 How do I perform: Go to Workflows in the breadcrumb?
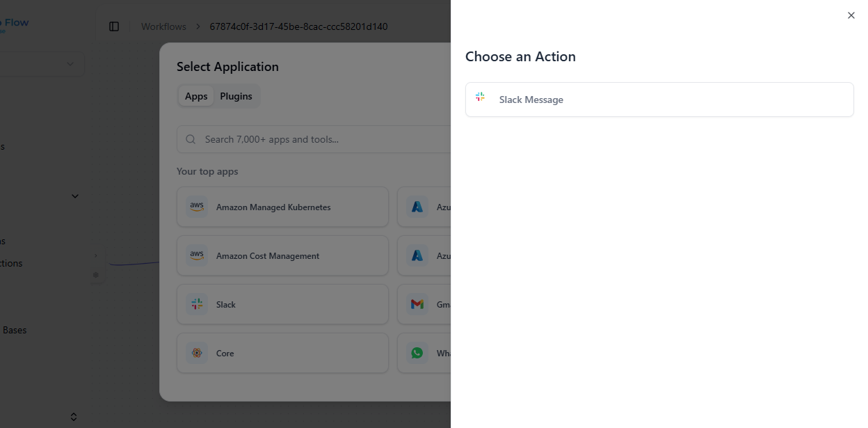click(163, 26)
